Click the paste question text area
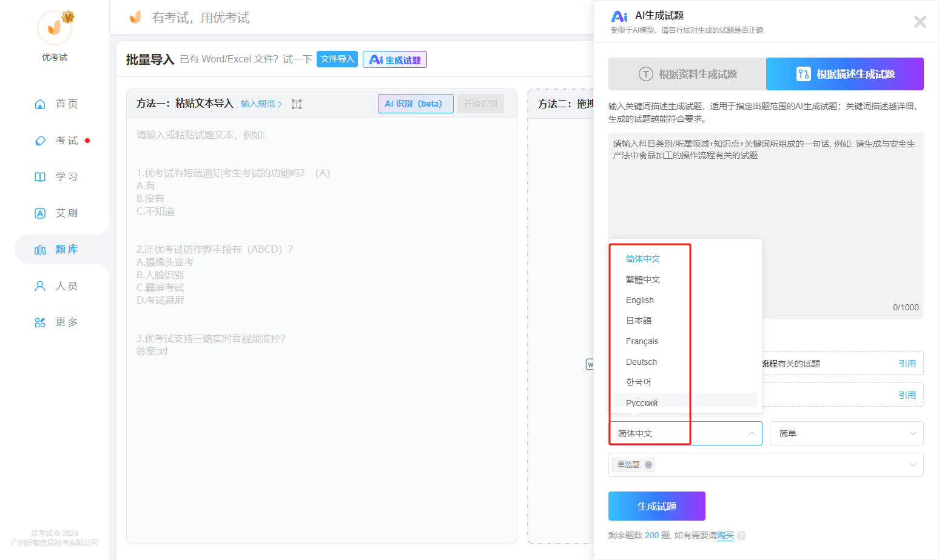939x560 pixels. [x=321, y=330]
